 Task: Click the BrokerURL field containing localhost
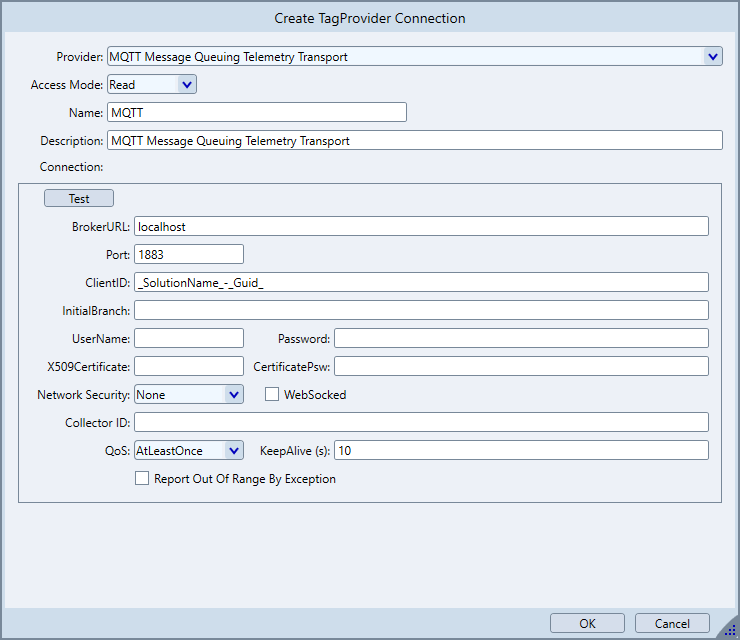tap(420, 227)
